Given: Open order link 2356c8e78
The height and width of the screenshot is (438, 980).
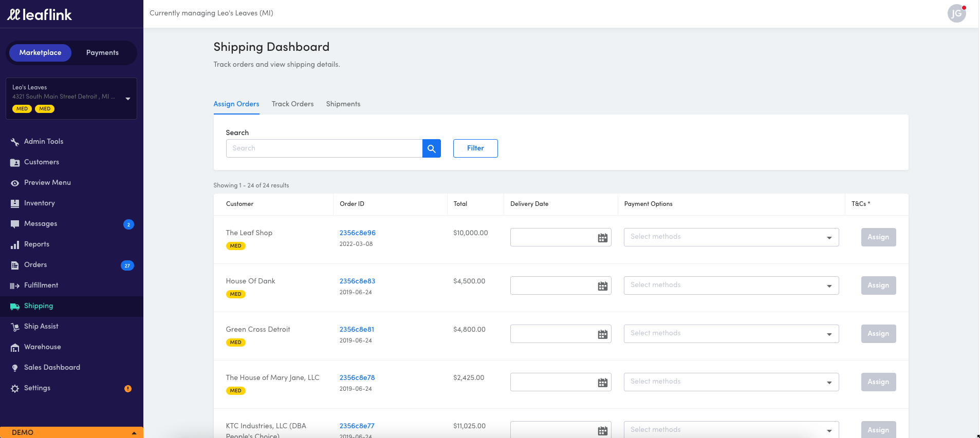Looking at the screenshot, I should click(357, 378).
